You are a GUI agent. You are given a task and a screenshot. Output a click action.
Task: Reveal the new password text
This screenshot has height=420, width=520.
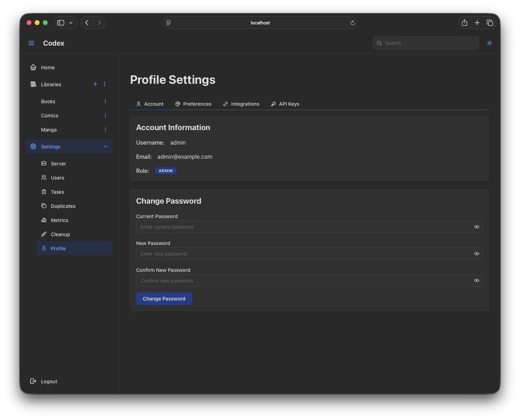(x=477, y=253)
